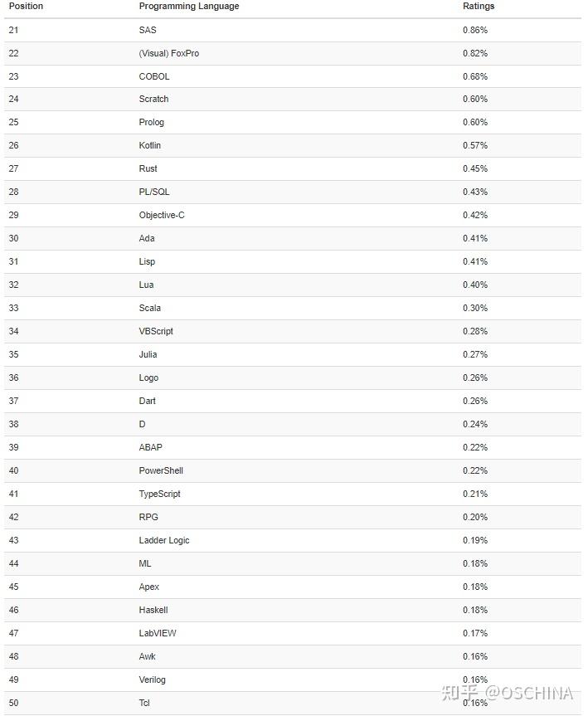Click Julia in the table
The image size is (588, 716).
pyautogui.click(x=148, y=354)
